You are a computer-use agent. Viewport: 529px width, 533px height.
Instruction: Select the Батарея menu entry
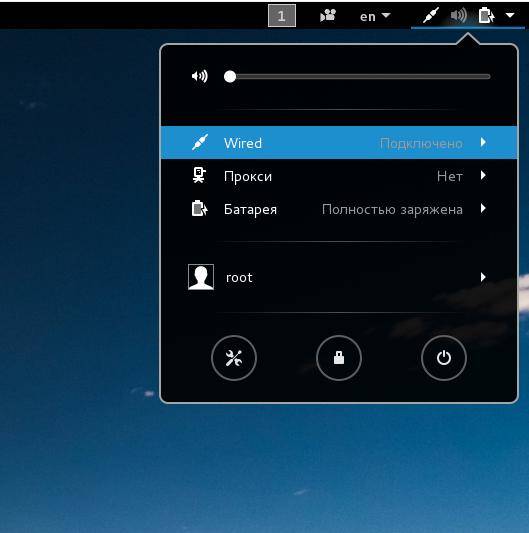[339, 208]
